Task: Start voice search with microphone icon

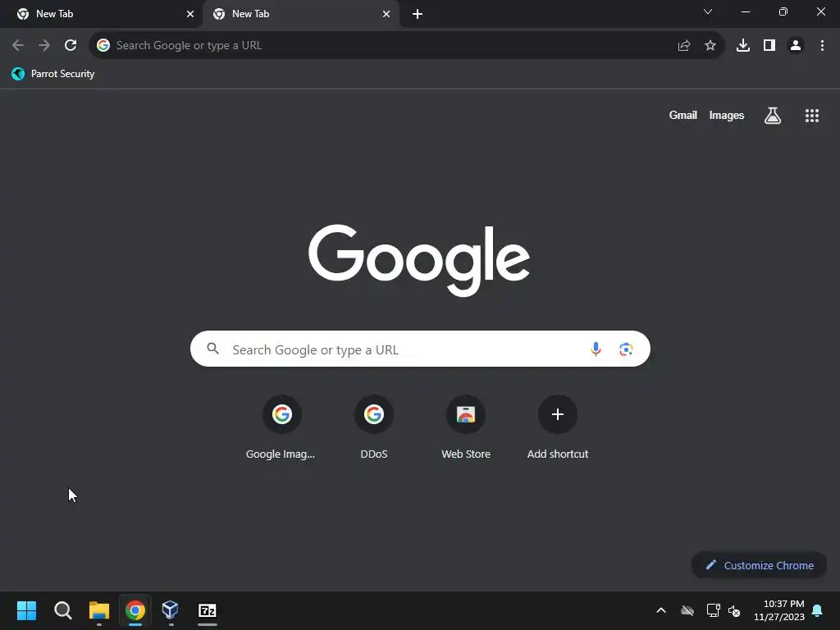Action: 596,349
